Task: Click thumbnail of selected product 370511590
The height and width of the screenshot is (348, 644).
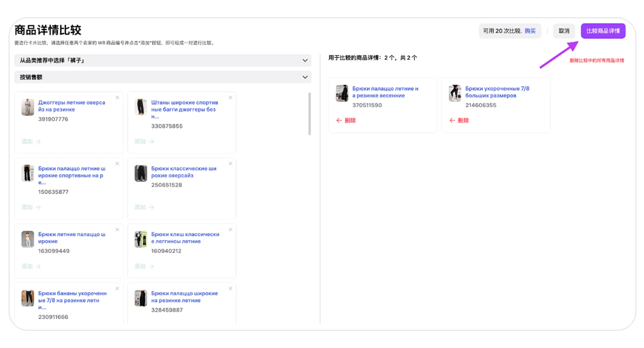Action: (x=342, y=93)
